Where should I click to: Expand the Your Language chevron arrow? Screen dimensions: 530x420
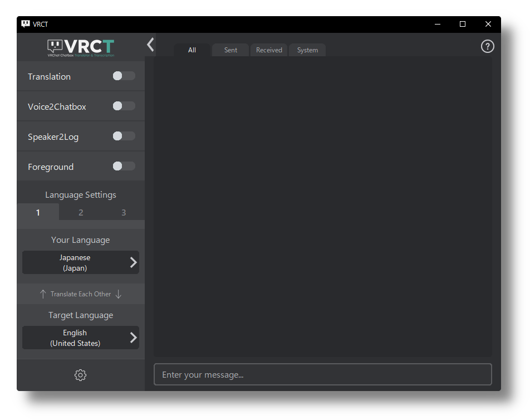pos(134,262)
